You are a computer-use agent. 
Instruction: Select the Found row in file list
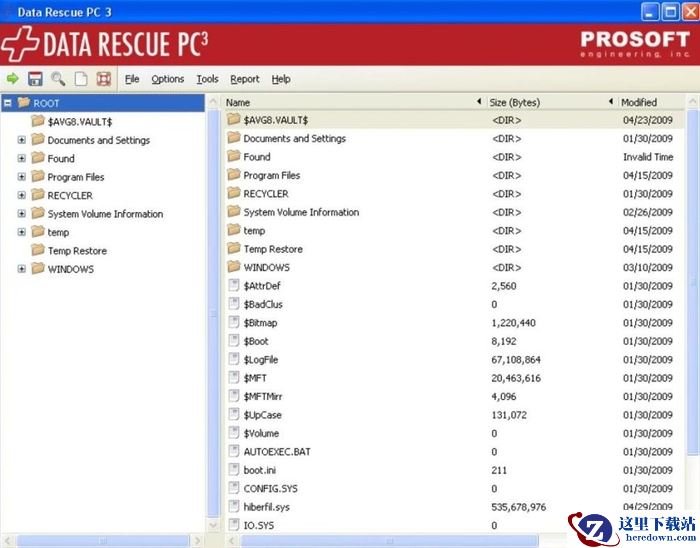[453, 157]
